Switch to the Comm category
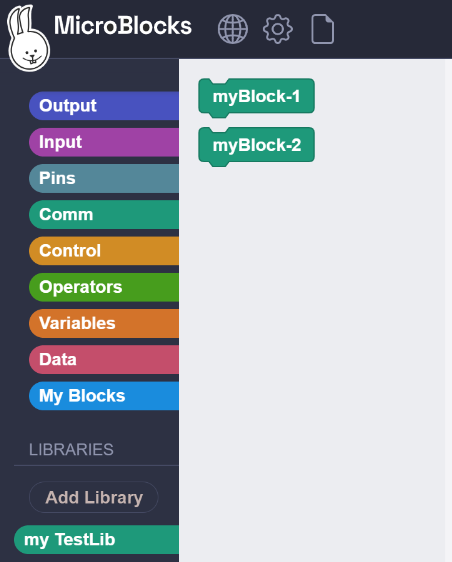The image size is (452, 562). pyautogui.click(x=104, y=214)
